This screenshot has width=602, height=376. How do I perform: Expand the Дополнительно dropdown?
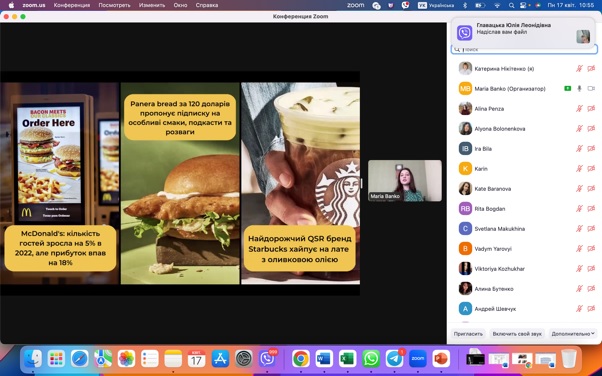[x=573, y=334]
